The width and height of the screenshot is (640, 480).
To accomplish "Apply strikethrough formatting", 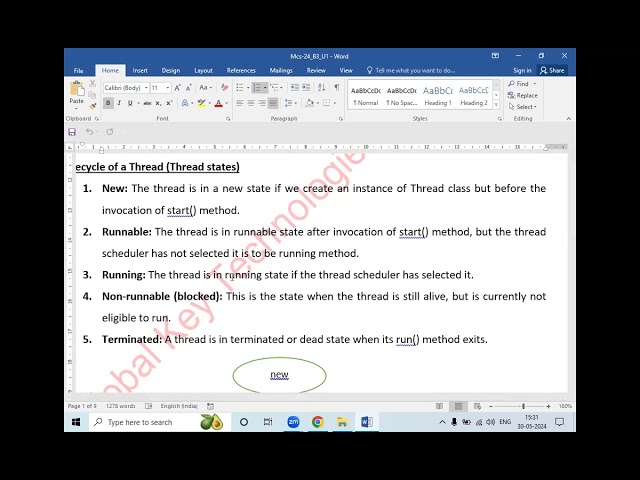I will pyautogui.click(x=147, y=103).
